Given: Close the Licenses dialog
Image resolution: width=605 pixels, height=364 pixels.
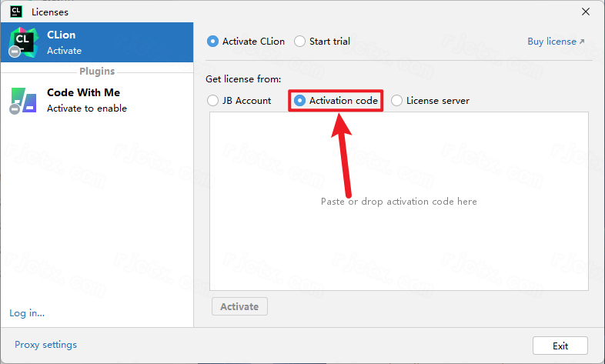Looking at the screenshot, I should [585, 12].
